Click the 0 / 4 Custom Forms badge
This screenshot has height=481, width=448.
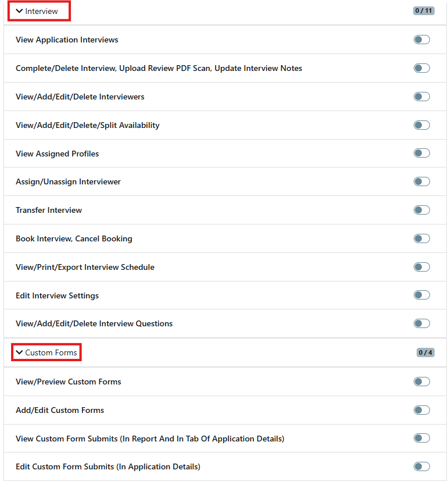click(425, 352)
